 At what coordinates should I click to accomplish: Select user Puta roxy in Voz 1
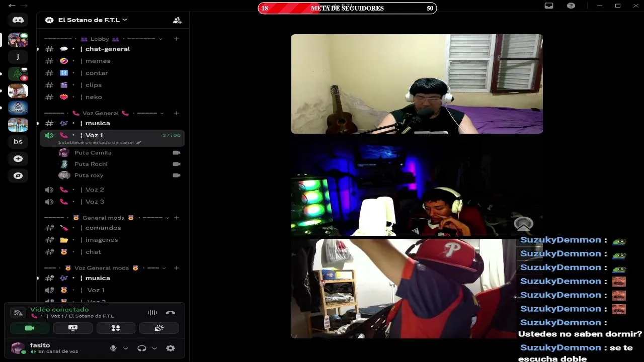120,175
